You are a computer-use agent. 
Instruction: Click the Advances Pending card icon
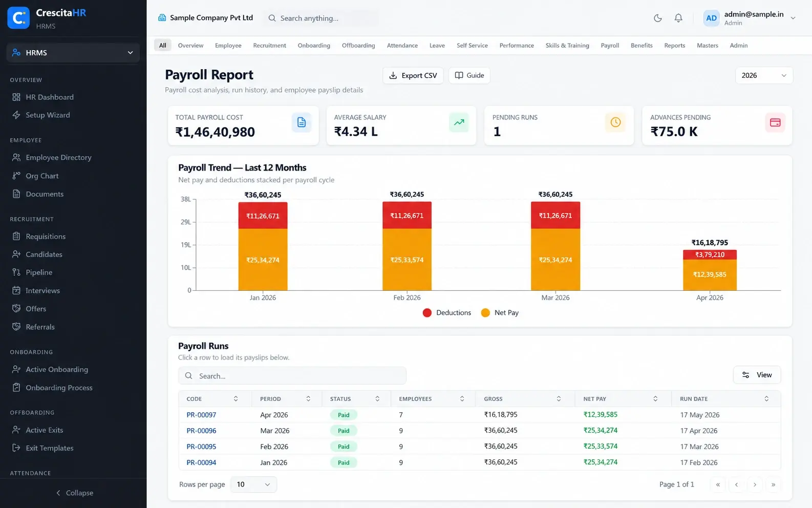tap(775, 122)
